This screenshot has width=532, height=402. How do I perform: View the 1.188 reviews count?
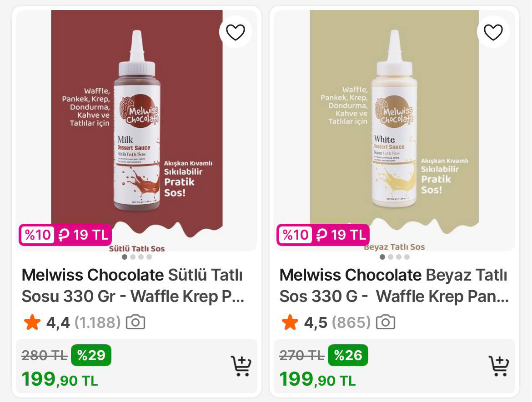click(x=97, y=322)
